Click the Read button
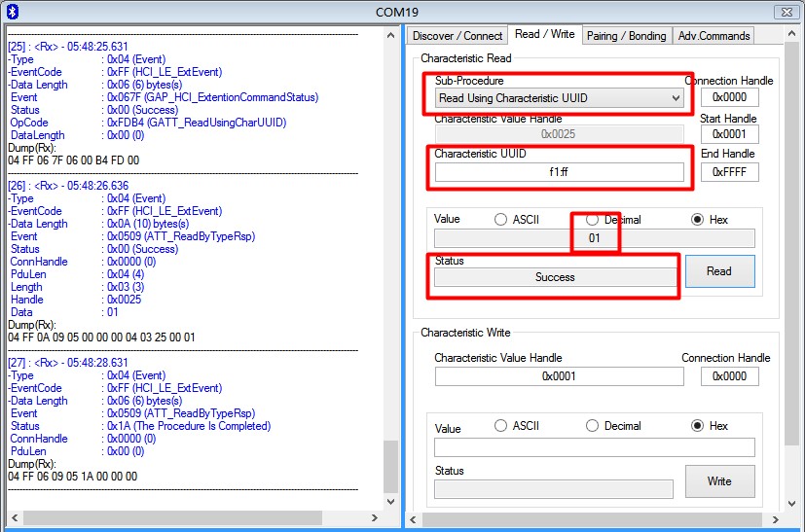Image resolution: width=805 pixels, height=532 pixels. 719,271
